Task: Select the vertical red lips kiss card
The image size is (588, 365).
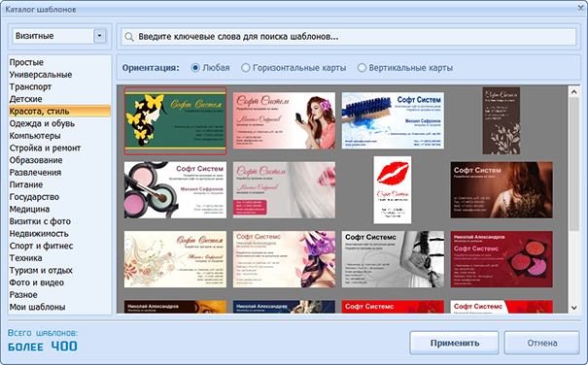Action: [393, 190]
